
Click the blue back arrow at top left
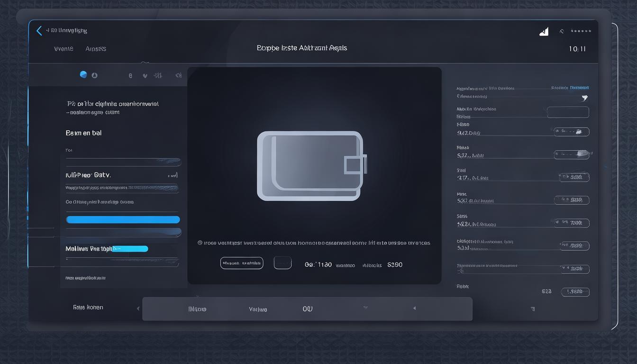pyautogui.click(x=39, y=31)
